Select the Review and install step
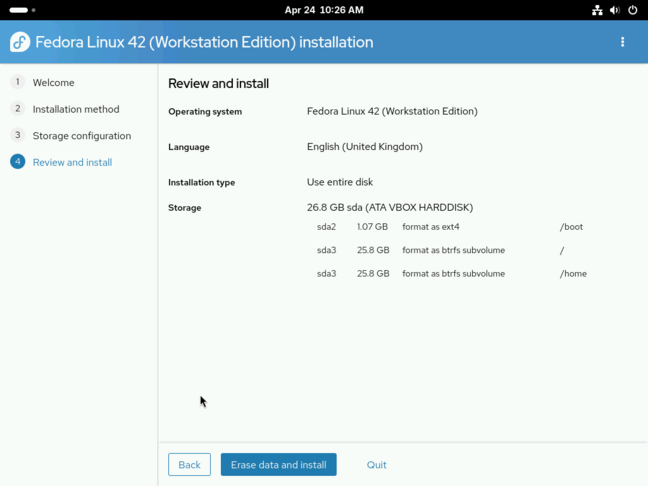Screen dimensions: 648x486 72,162
